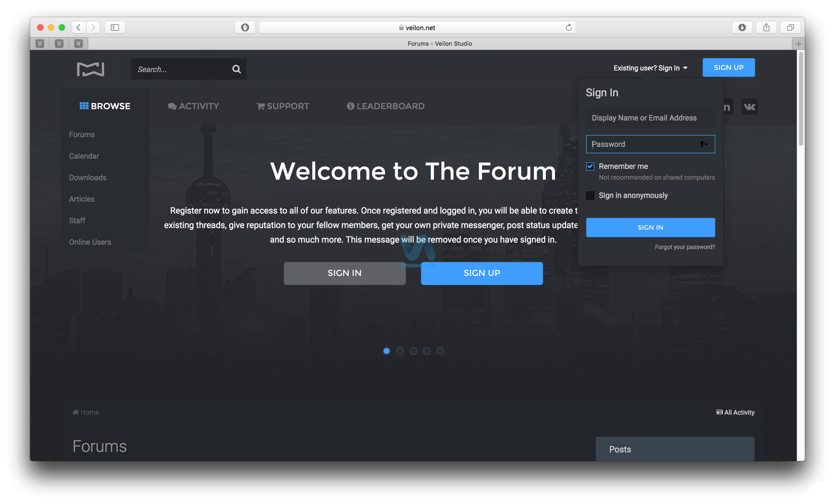Click the Home breadcrumb link

(x=86, y=412)
